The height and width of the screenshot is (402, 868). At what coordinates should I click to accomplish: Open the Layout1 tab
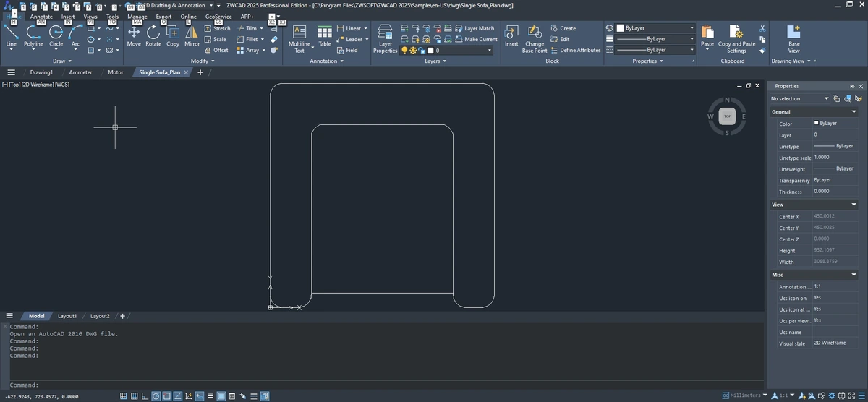pos(67,316)
